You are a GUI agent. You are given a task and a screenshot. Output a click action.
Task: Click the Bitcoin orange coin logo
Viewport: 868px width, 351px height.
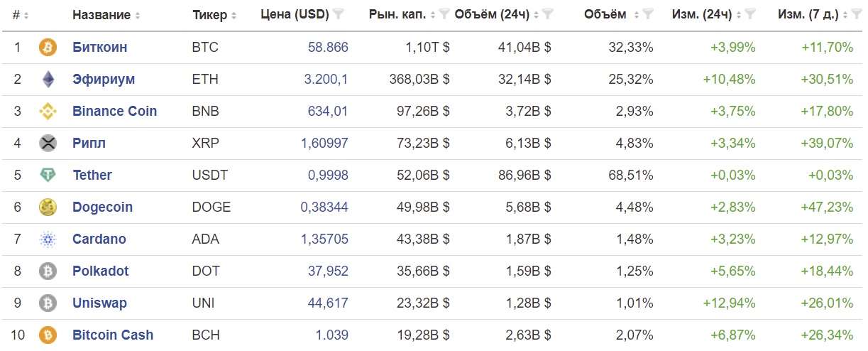tap(48, 48)
